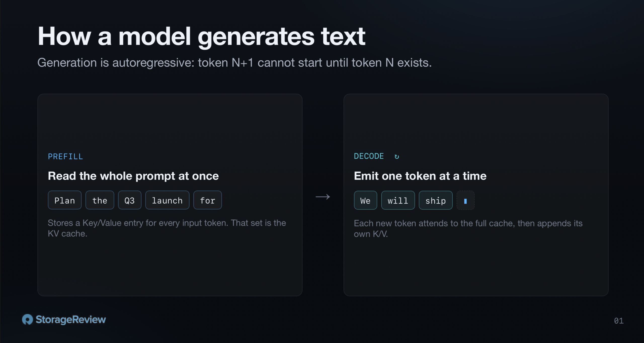The height and width of the screenshot is (343, 644).
Task: Select the "Plan" token chip
Action: 65,200
